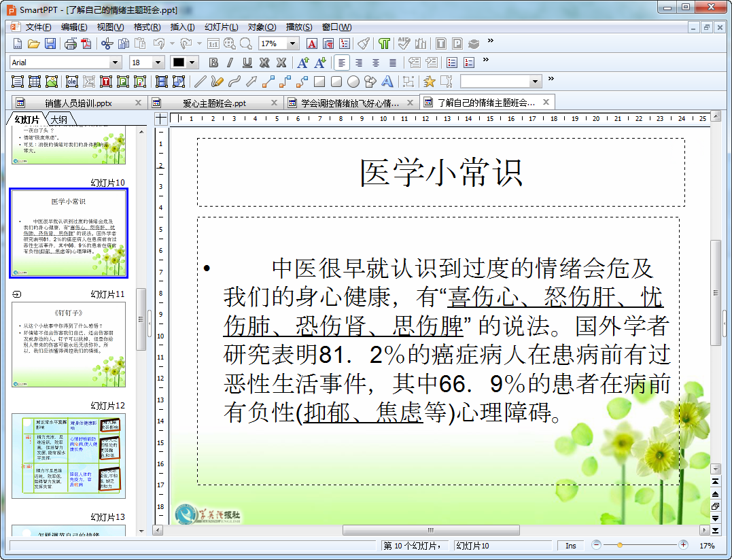Image resolution: width=732 pixels, height=560 pixels.
Task: Insert an OLE object frame
Action: click(x=72, y=82)
